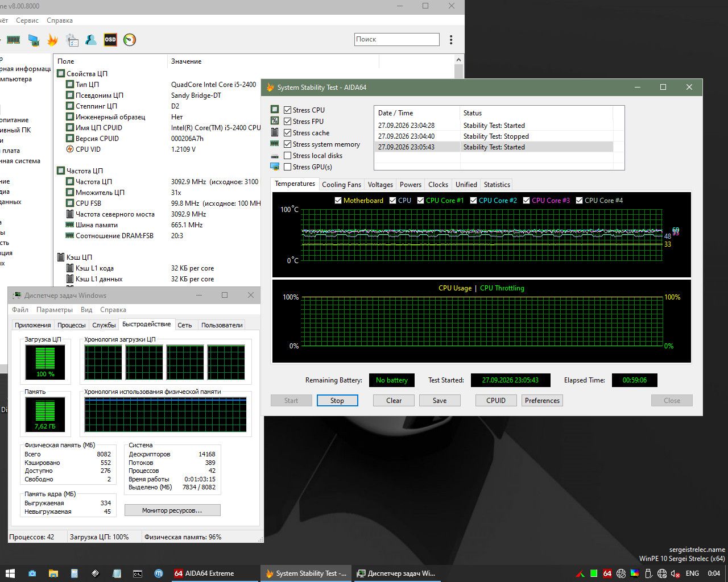Open the command prompt icon on taskbar
The height and width of the screenshot is (582, 728).
(138, 573)
